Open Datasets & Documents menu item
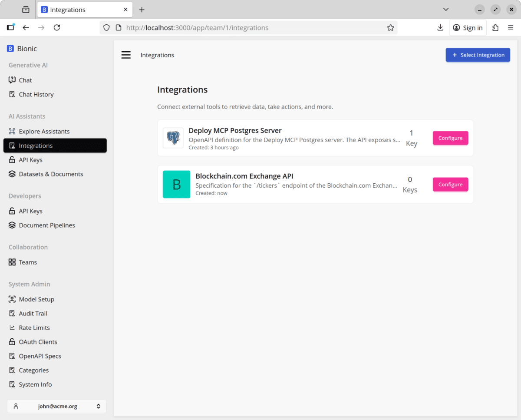Screen dimensions: 521x420 point(51,174)
